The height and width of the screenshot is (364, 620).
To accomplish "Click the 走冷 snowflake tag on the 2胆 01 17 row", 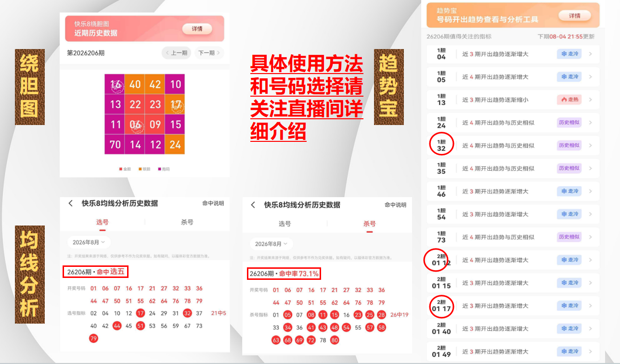I will tap(569, 306).
